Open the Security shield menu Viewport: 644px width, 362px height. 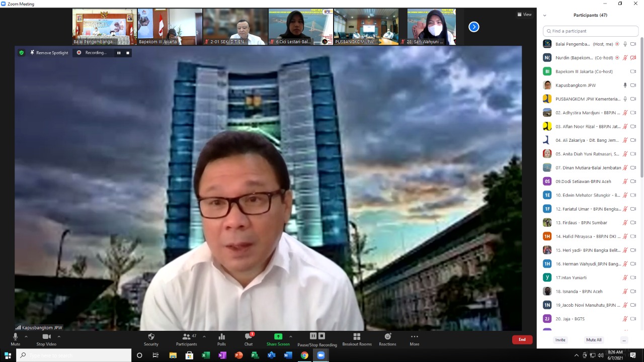(x=151, y=339)
